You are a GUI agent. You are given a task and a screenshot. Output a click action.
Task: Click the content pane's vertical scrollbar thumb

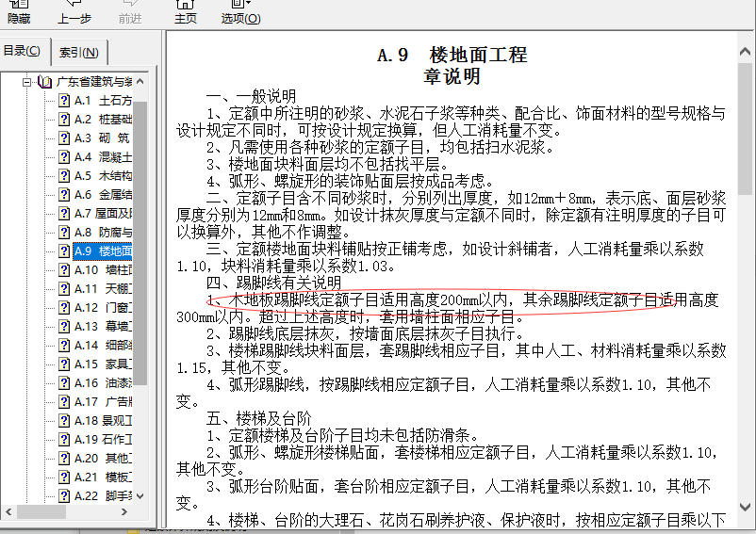pos(745,127)
